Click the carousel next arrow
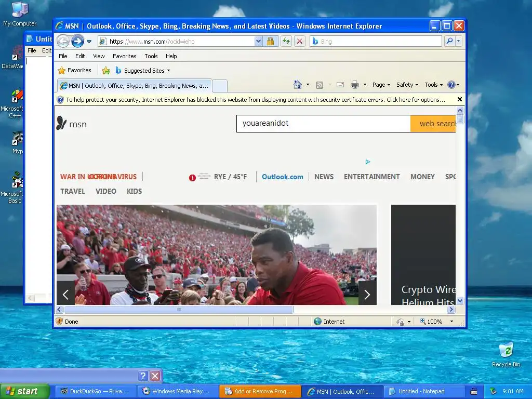This screenshot has height=399, width=532. tap(367, 294)
